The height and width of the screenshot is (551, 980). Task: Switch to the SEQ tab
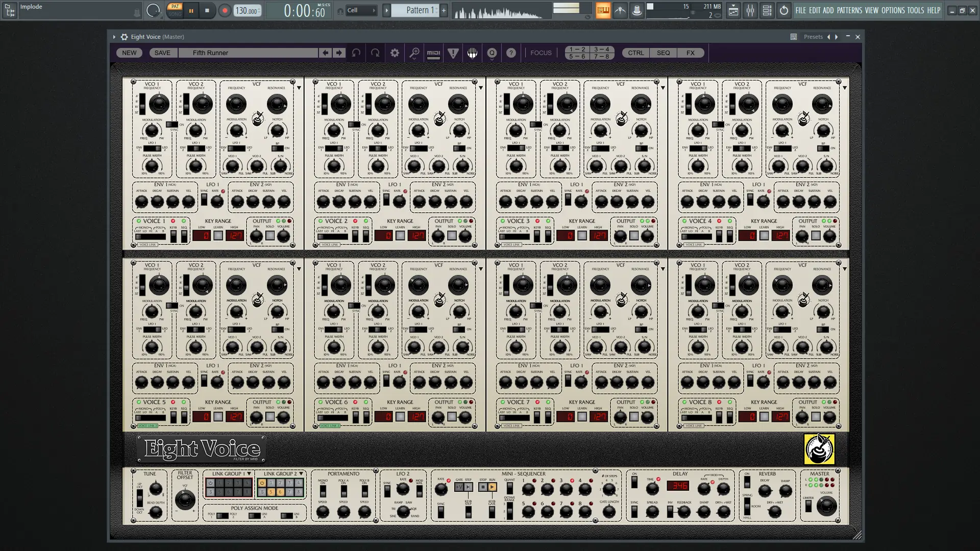[x=663, y=53]
